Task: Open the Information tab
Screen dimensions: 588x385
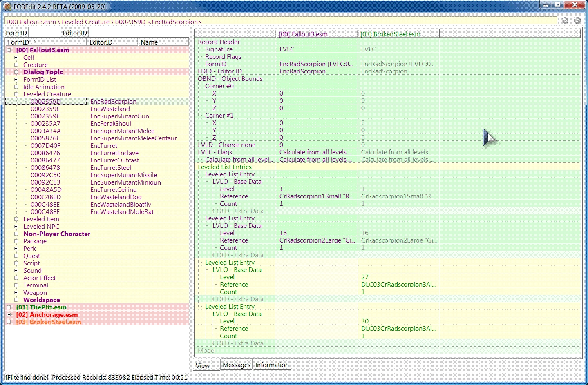Action: [272, 365]
